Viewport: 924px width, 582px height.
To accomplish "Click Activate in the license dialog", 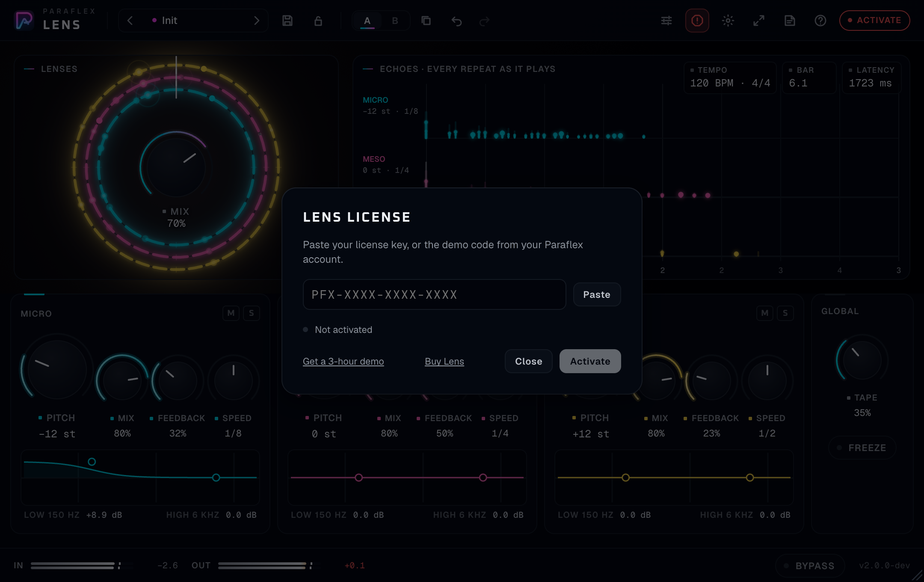I will click(590, 361).
